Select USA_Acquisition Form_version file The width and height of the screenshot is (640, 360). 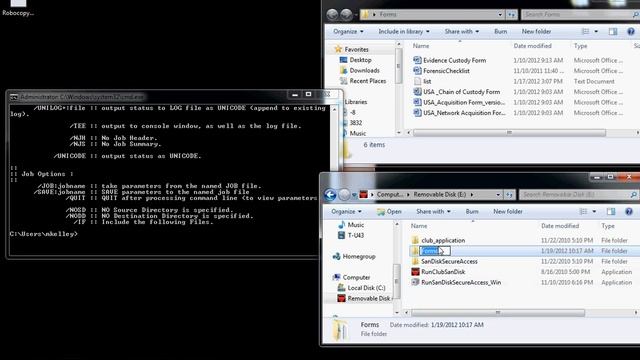click(x=464, y=102)
